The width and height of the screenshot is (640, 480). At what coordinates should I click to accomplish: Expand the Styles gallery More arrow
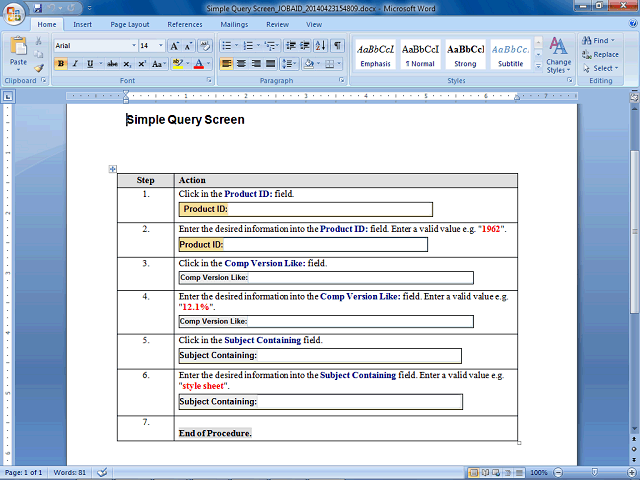[538, 65]
